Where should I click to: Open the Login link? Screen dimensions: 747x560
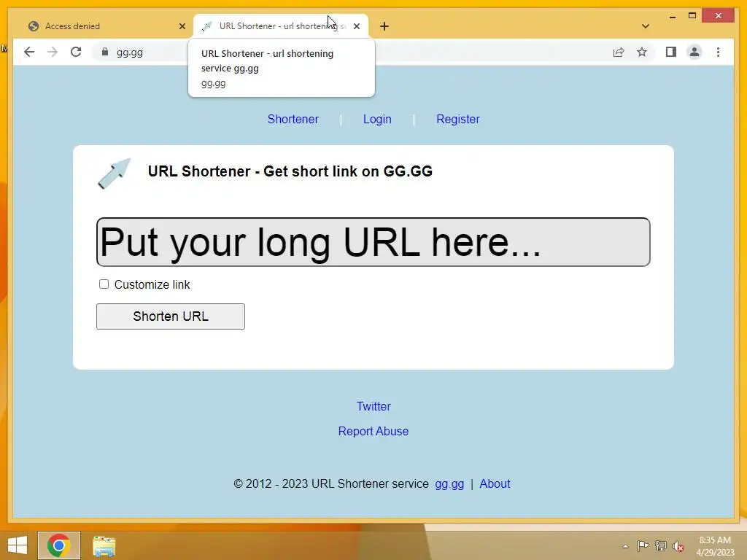[x=377, y=119]
